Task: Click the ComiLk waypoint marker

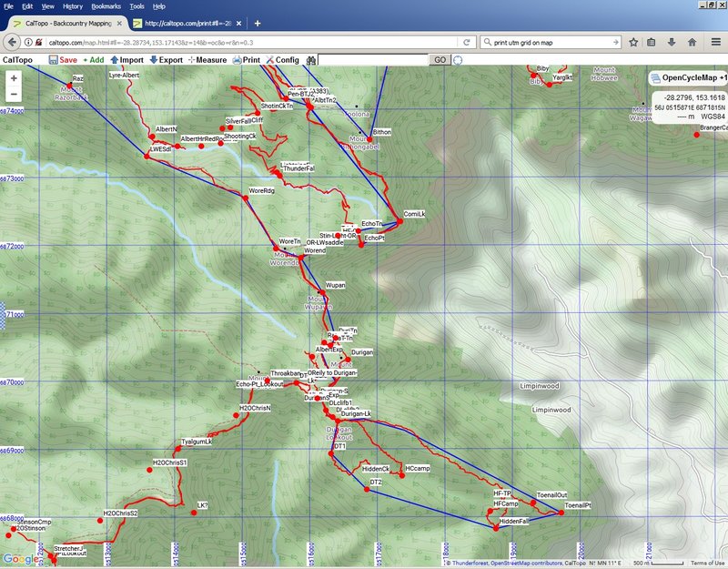Action: click(x=399, y=221)
